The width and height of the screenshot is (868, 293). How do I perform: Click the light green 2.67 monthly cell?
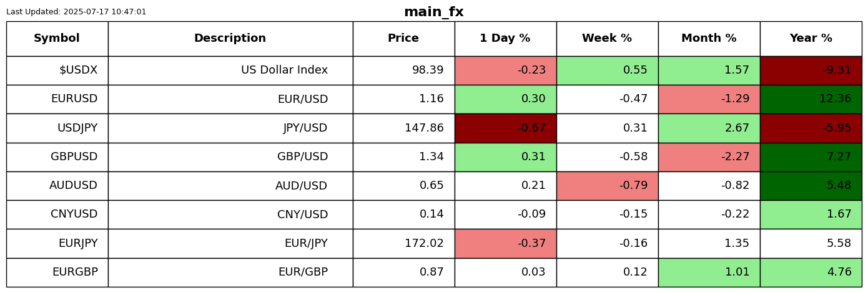tap(709, 128)
